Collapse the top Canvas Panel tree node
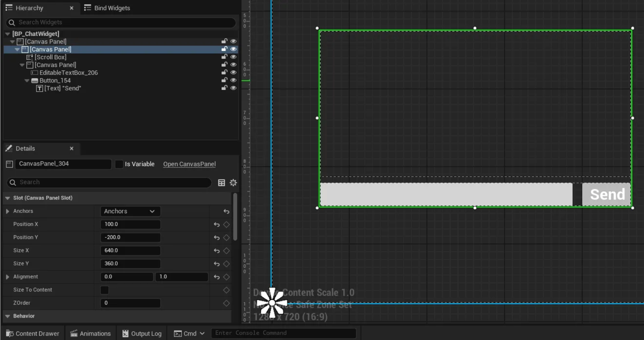The width and height of the screenshot is (644, 340). point(12,42)
